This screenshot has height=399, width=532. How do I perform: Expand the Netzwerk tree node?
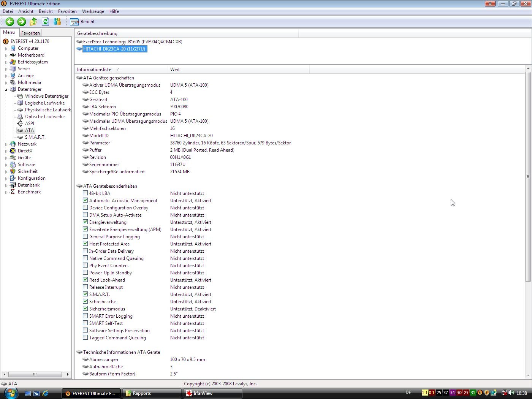coord(6,144)
